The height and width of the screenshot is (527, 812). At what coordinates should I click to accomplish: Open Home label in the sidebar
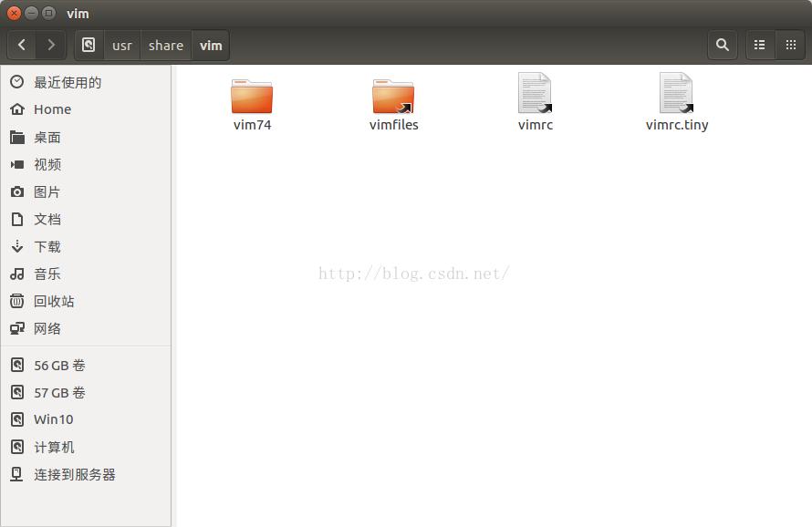[x=52, y=109]
